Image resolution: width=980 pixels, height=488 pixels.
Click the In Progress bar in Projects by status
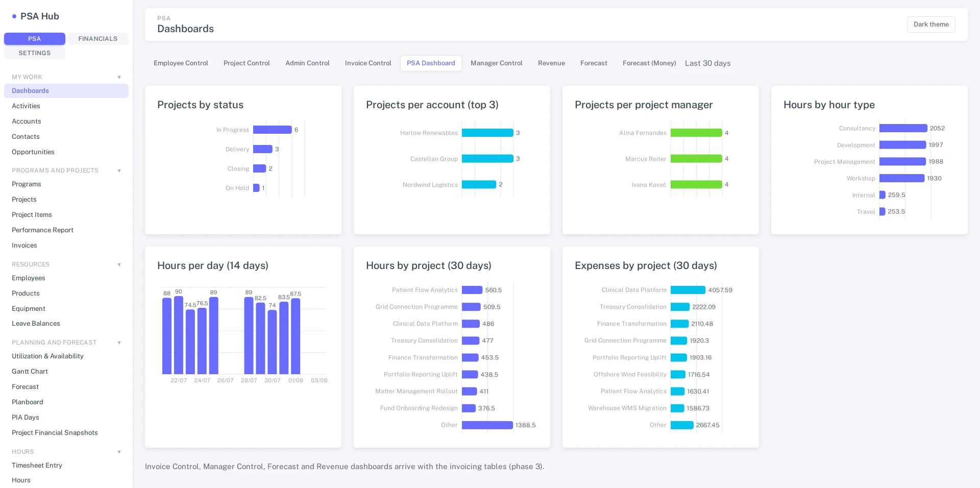(273, 130)
